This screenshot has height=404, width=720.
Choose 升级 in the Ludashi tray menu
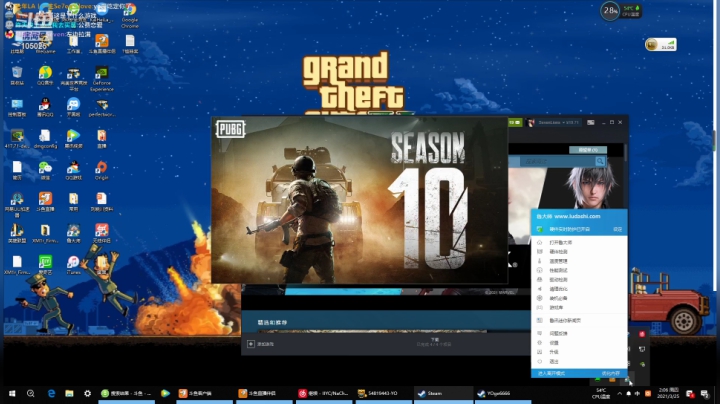[579, 352]
